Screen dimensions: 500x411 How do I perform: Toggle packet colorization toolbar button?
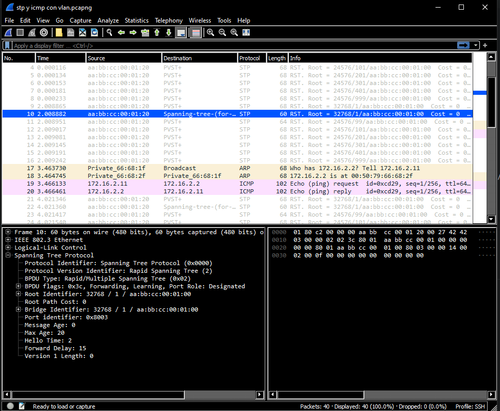[x=196, y=33]
